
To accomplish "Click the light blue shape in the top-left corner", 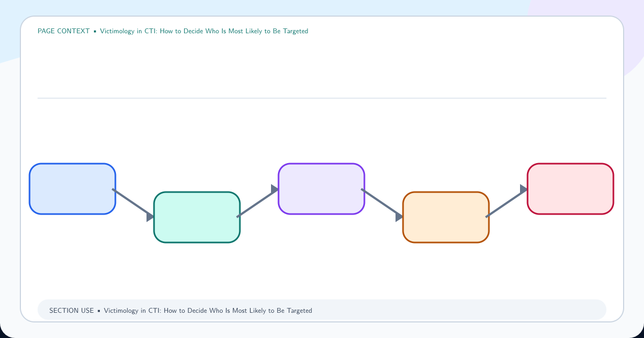I will click(10, 27).
